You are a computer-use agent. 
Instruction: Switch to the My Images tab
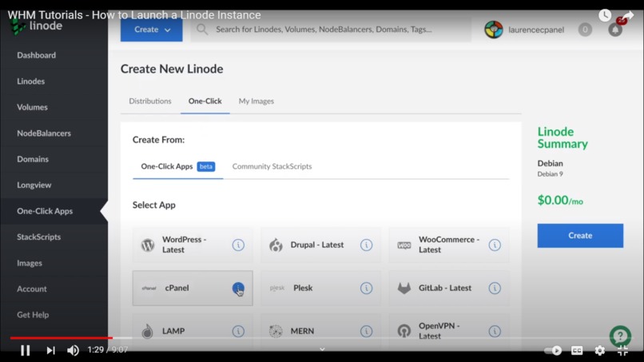256,101
